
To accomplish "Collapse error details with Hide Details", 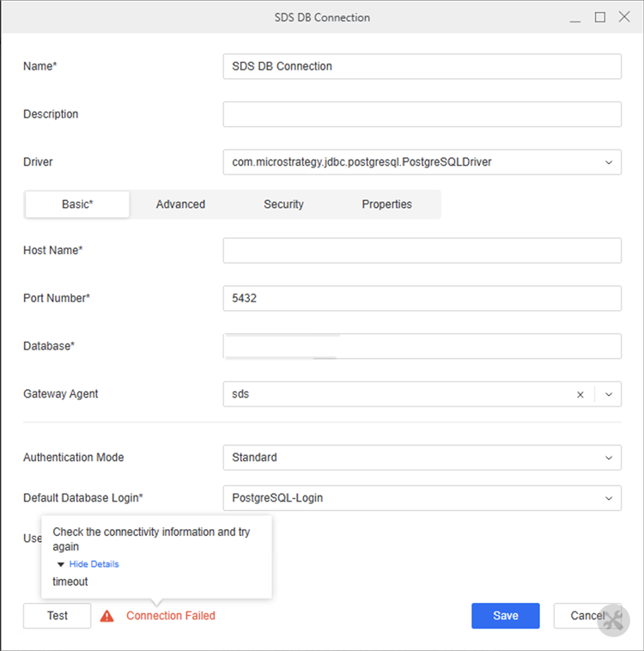I will point(93,564).
